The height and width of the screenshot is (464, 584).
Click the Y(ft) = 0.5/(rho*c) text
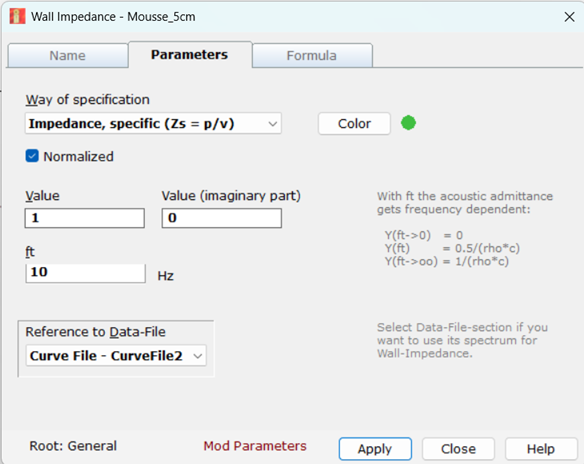pyautogui.click(x=452, y=248)
